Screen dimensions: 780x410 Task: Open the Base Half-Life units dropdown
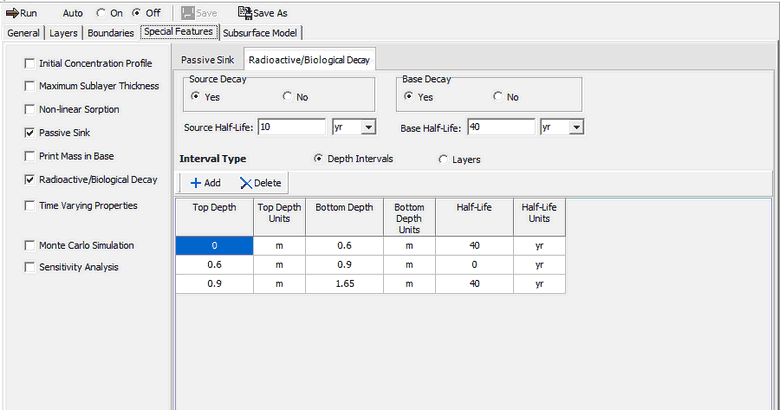pyautogui.click(x=577, y=127)
